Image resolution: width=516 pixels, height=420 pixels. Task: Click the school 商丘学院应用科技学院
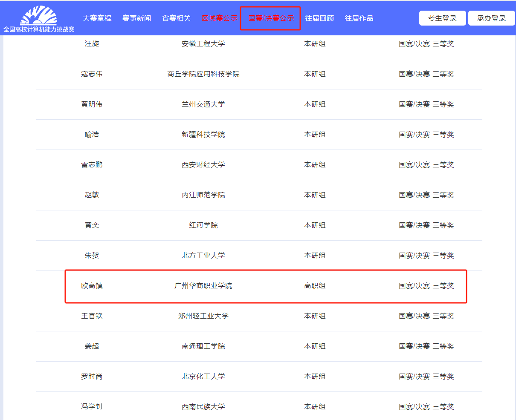[x=203, y=74]
